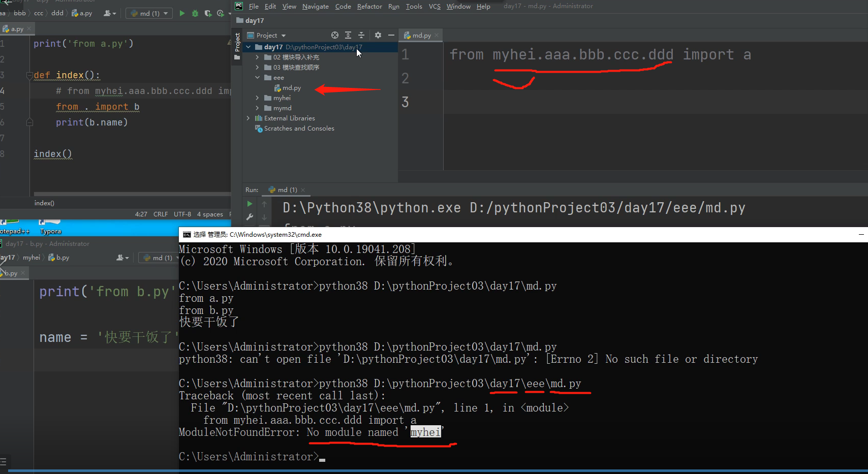Close the b.py editor tab
The image size is (868, 474).
coord(23,273)
